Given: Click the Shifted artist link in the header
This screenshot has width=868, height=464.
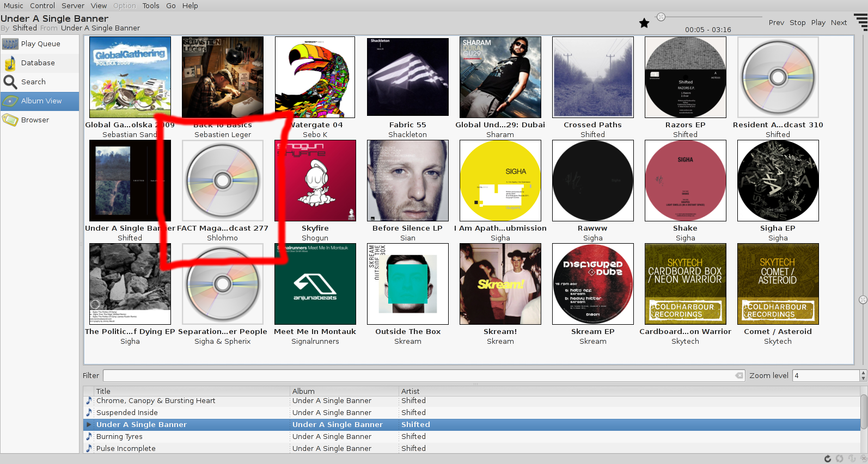Looking at the screenshot, I should tap(25, 28).
